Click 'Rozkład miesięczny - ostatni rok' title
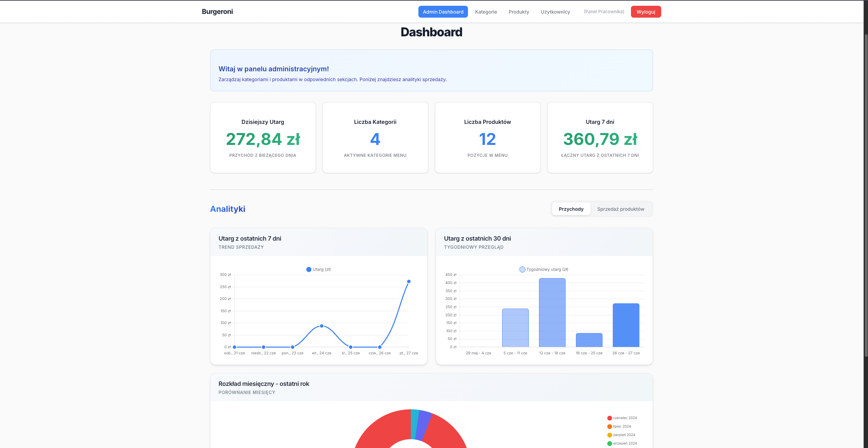Image resolution: width=868 pixels, height=448 pixels. click(x=264, y=384)
